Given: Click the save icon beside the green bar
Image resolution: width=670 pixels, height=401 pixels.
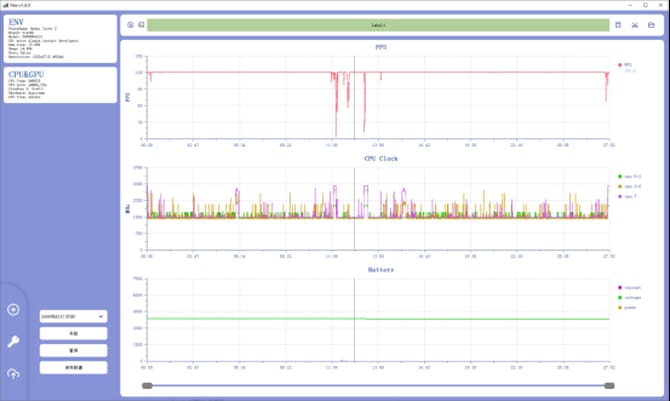Looking at the screenshot, I should (618, 25).
